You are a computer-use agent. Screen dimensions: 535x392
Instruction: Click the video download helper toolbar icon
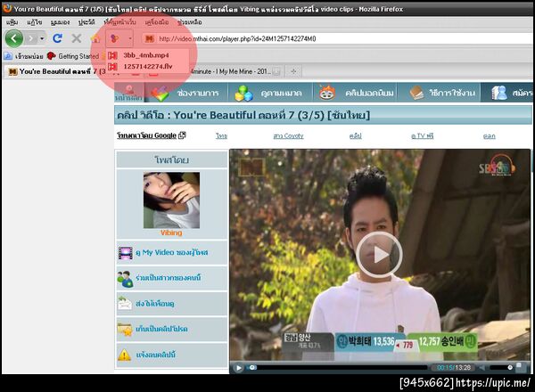(x=115, y=38)
